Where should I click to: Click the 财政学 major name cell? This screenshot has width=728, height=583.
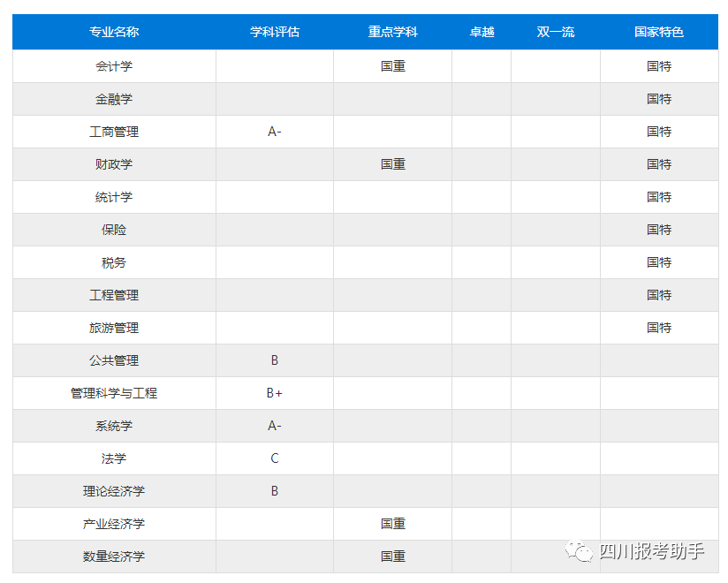[x=114, y=164]
